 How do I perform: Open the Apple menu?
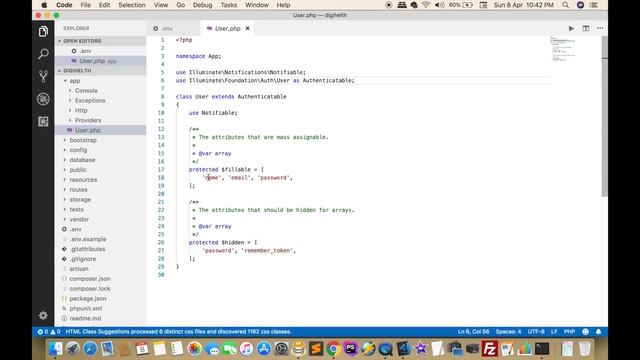(x=44, y=5)
